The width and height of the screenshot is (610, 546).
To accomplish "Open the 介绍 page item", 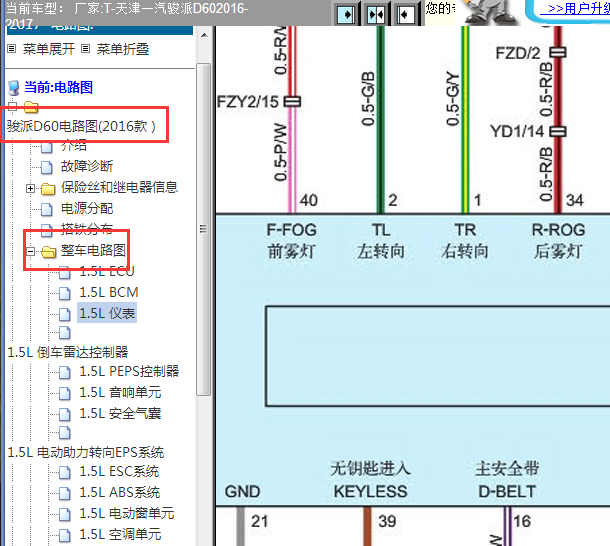I will point(74,146).
